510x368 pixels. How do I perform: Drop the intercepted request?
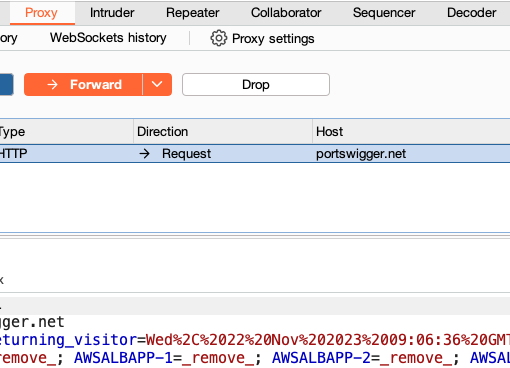(256, 85)
